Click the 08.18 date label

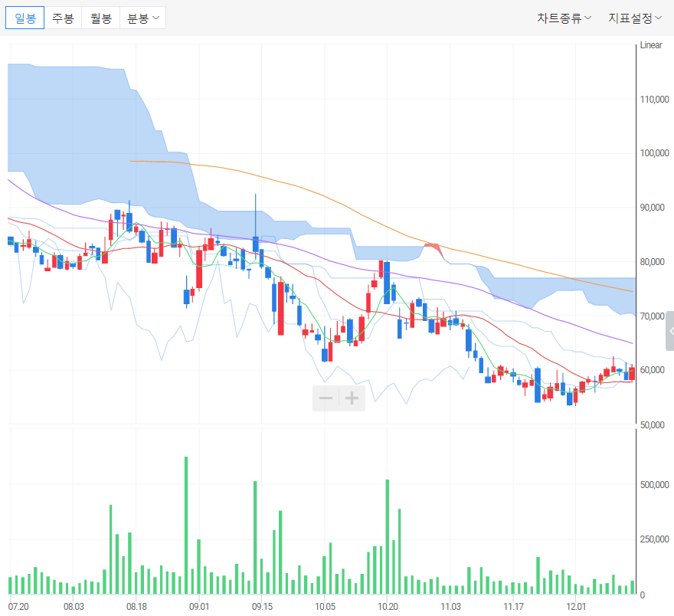click(136, 607)
